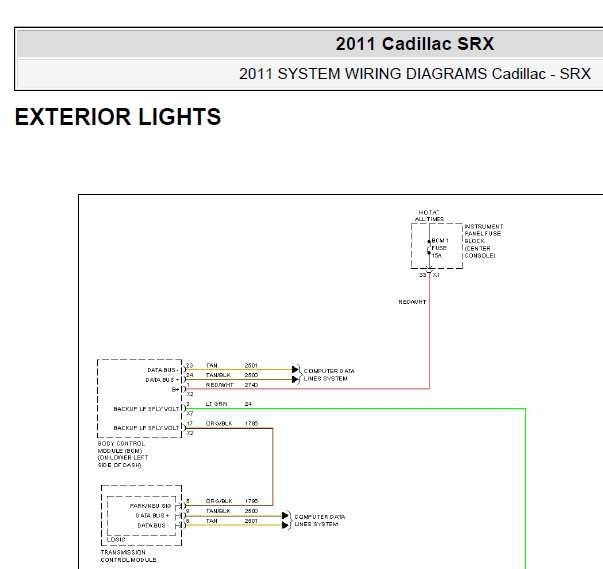The image size is (603, 569).
Task: Click '2501' on the BCM Data Bus - wire
Action: 251,365
